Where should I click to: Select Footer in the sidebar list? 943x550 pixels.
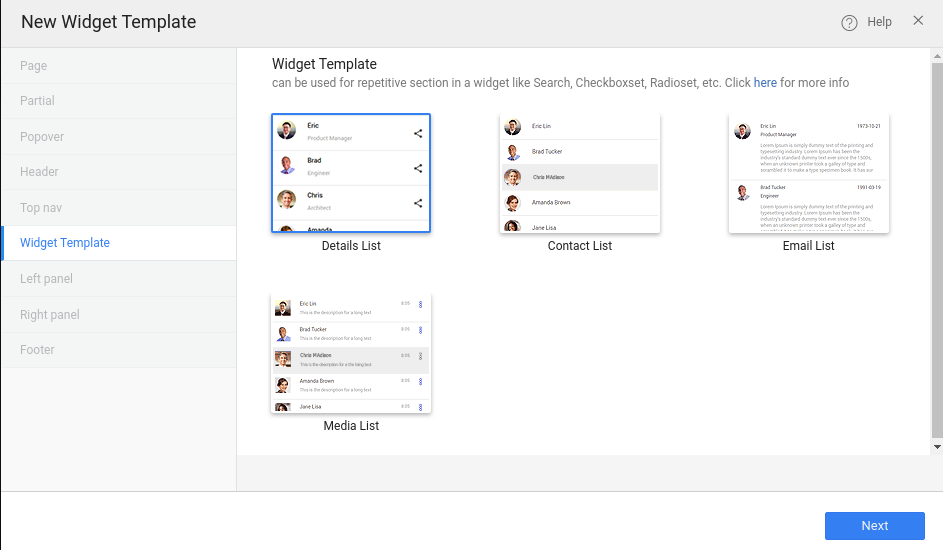pos(38,350)
